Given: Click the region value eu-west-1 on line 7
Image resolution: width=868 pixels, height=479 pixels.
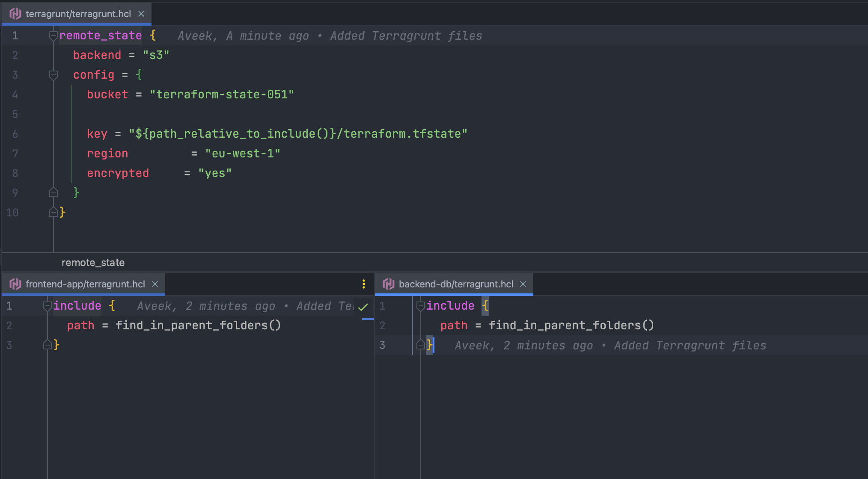Looking at the screenshot, I should point(231,154).
